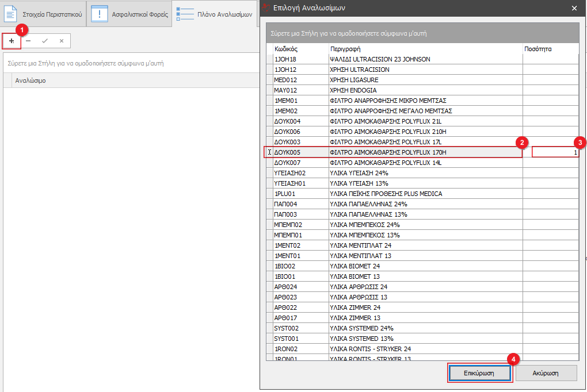587x392 pixels.
Task: Click the X cancel edit toolbar icon
Action: (x=61, y=41)
